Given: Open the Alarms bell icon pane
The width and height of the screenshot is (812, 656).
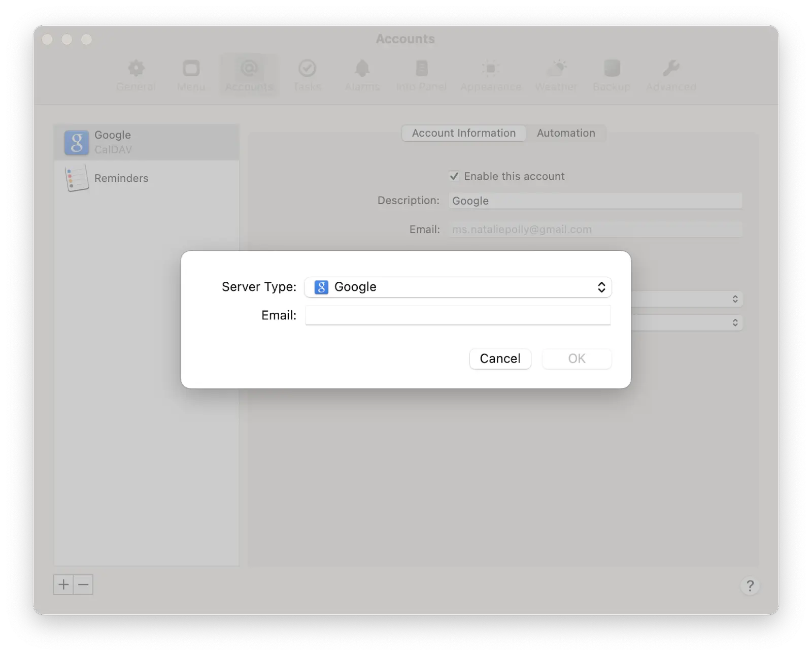Looking at the screenshot, I should (x=362, y=75).
